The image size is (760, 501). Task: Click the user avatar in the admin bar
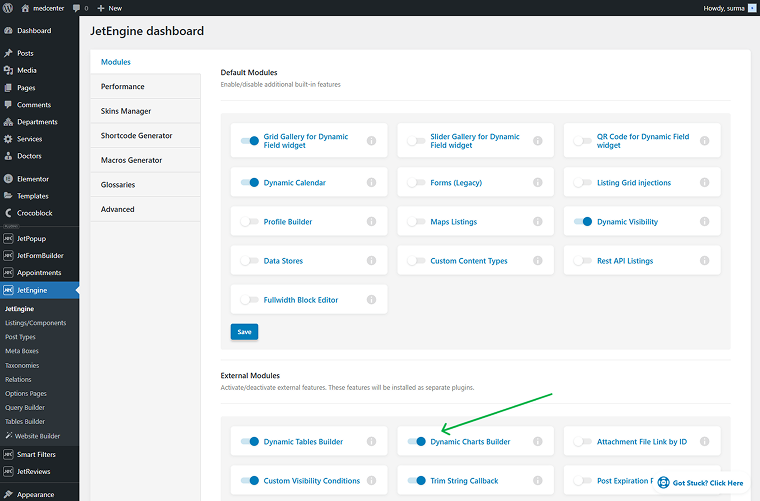tap(752, 8)
